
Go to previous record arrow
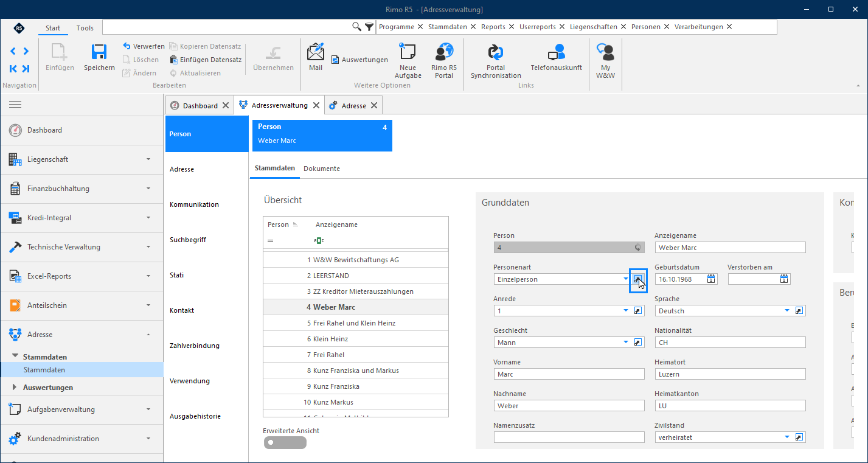[13, 51]
